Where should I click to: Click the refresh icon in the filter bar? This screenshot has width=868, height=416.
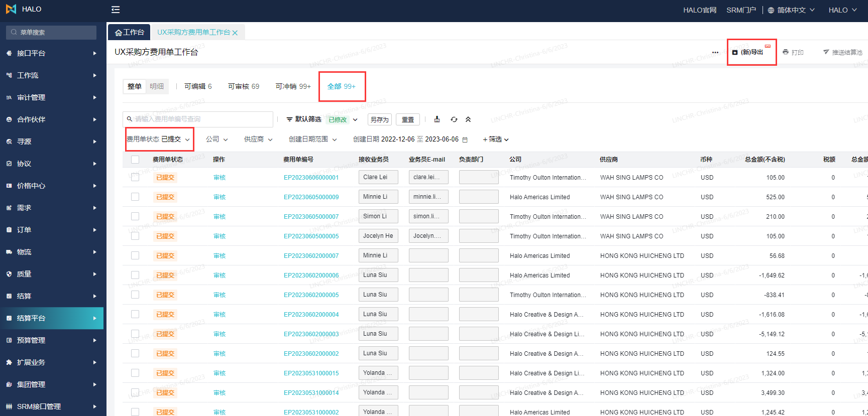point(454,119)
